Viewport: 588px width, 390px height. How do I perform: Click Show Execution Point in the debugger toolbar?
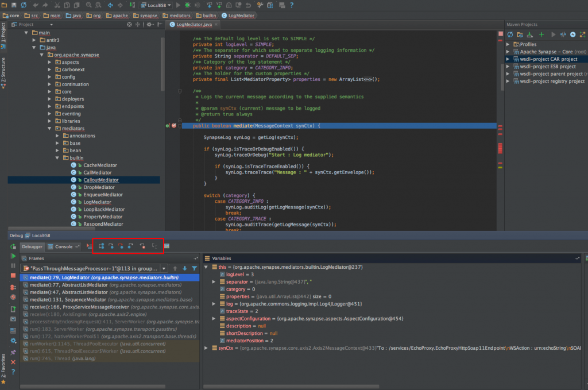point(89,246)
